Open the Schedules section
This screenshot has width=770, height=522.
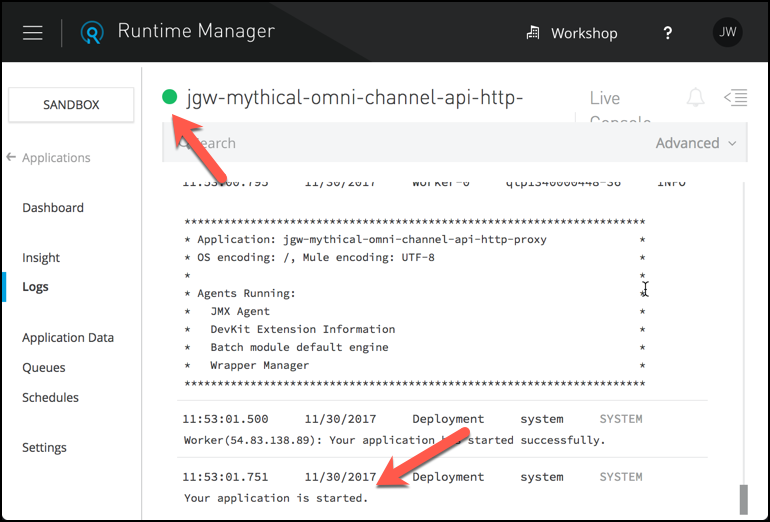click(50, 398)
